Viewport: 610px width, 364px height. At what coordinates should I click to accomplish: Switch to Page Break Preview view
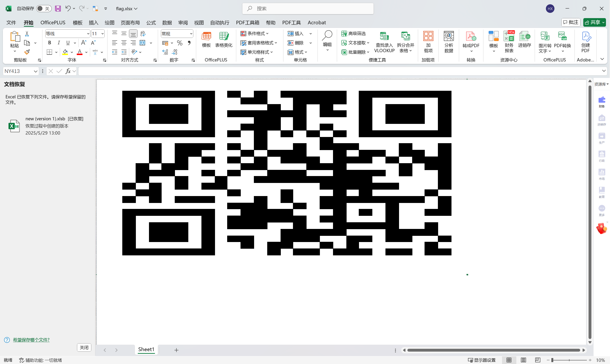point(537,360)
